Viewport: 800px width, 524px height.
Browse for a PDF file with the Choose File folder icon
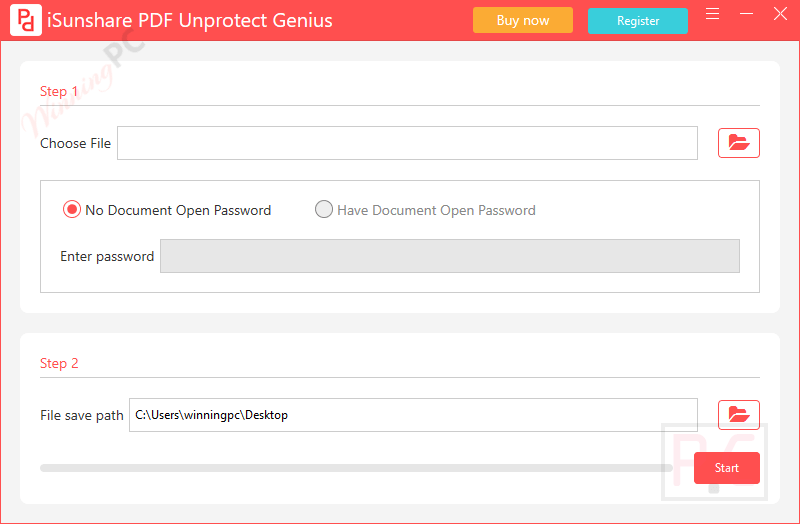click(738, 143)
